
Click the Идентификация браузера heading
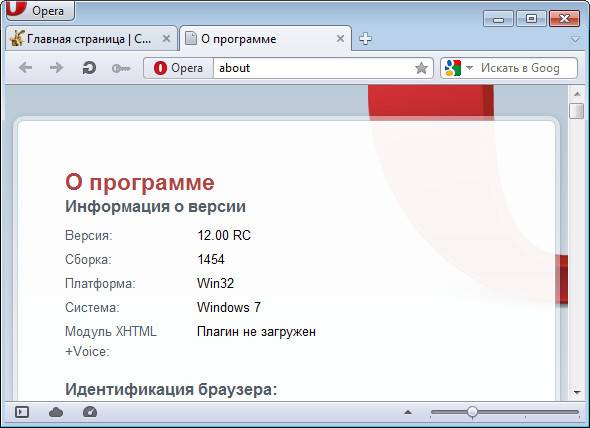click(x=171, y=390)
